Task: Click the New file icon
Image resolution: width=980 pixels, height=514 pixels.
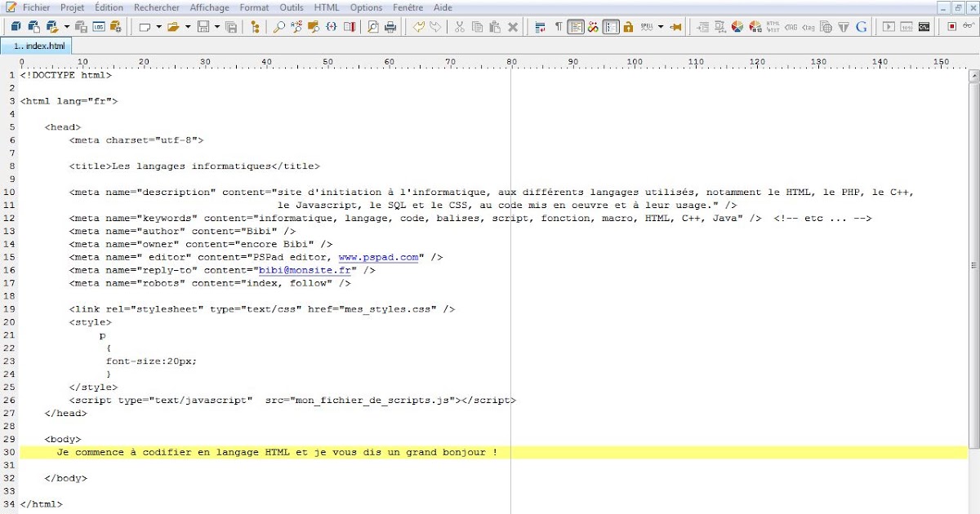Action: click(145, 27)
